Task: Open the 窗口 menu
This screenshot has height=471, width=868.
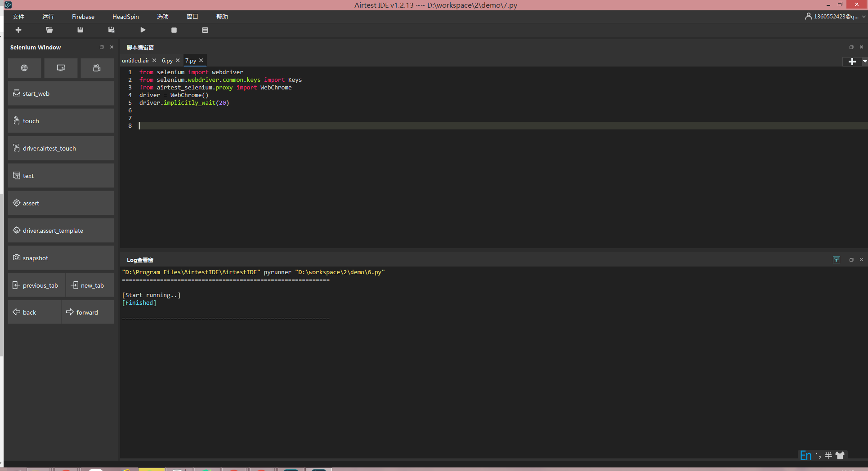Action: pyautogui.click(x=192, y=17)
